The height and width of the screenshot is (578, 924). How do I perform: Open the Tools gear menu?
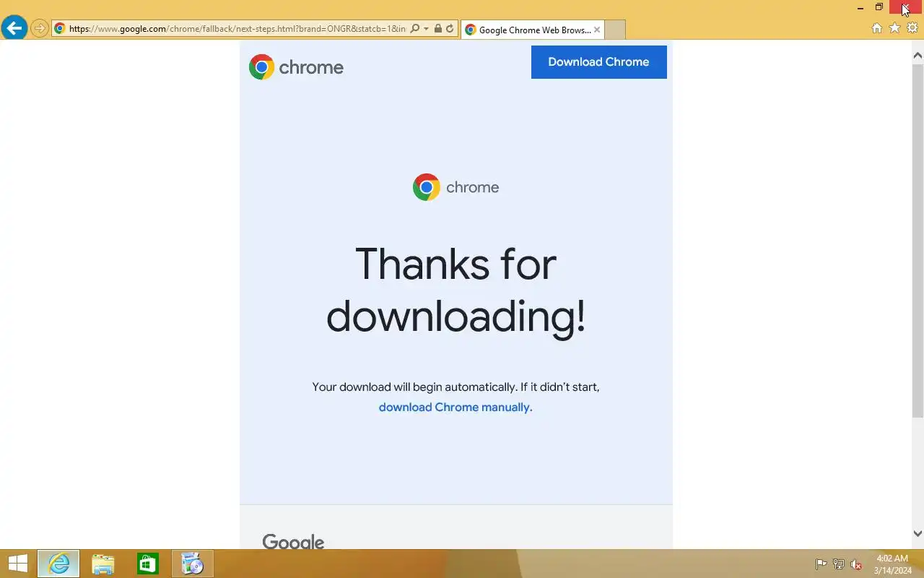(x=912, y=28)
